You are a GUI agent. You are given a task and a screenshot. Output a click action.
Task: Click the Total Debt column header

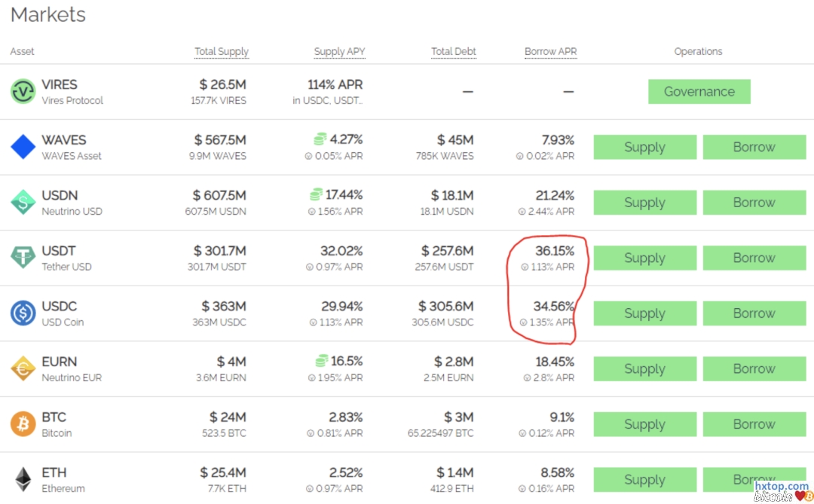click(x=453, y=52)
